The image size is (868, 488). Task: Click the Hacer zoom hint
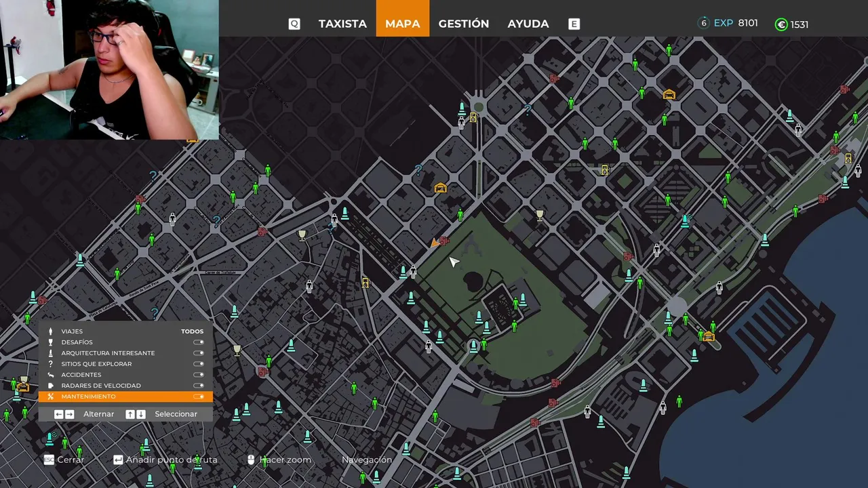pos(285,460)
